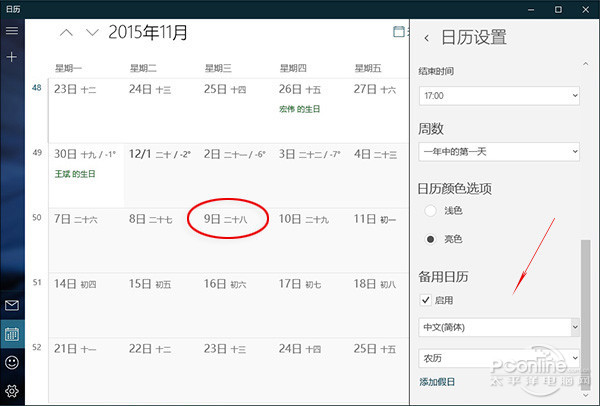Toggle the 启用 alternate calendar checkbox

426,300
